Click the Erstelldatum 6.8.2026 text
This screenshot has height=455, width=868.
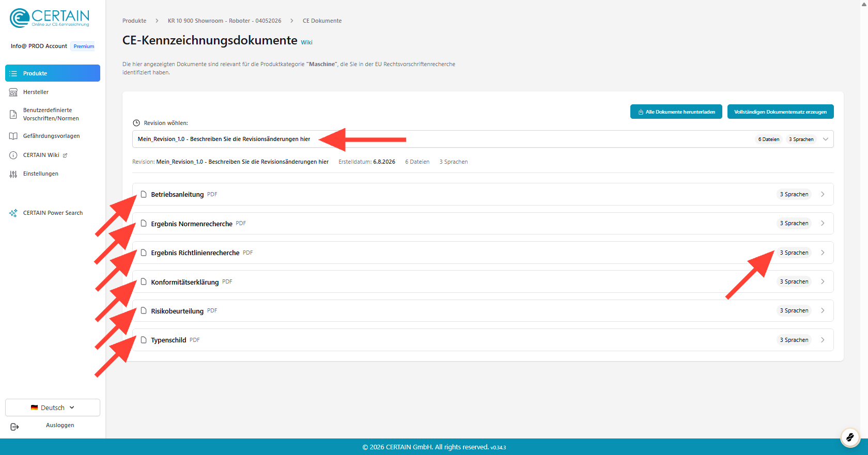pyautogui.click(x=367, y=162)
